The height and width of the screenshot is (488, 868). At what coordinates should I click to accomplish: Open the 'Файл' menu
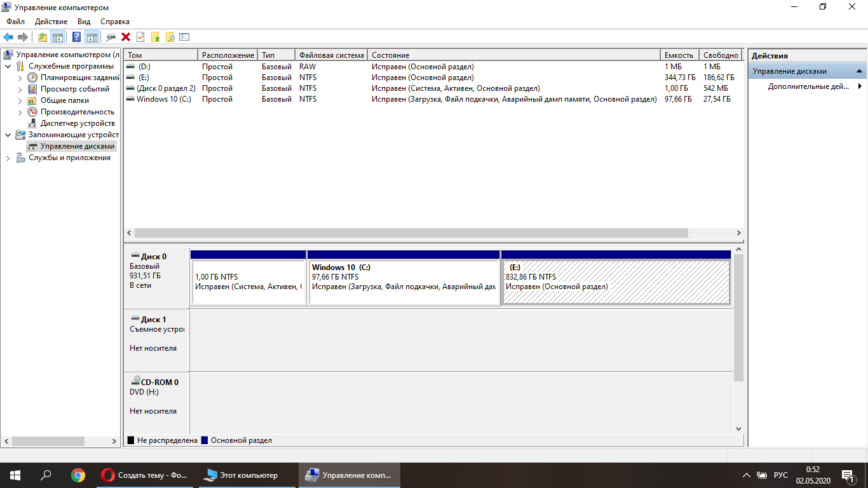click(x=15, y=22)
